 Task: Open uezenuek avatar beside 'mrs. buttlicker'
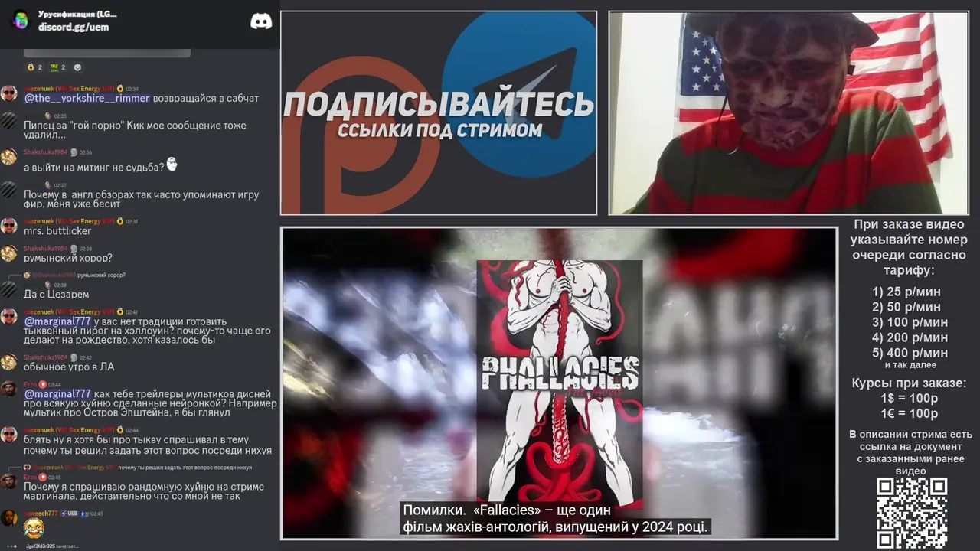click(x=9, y=226)
